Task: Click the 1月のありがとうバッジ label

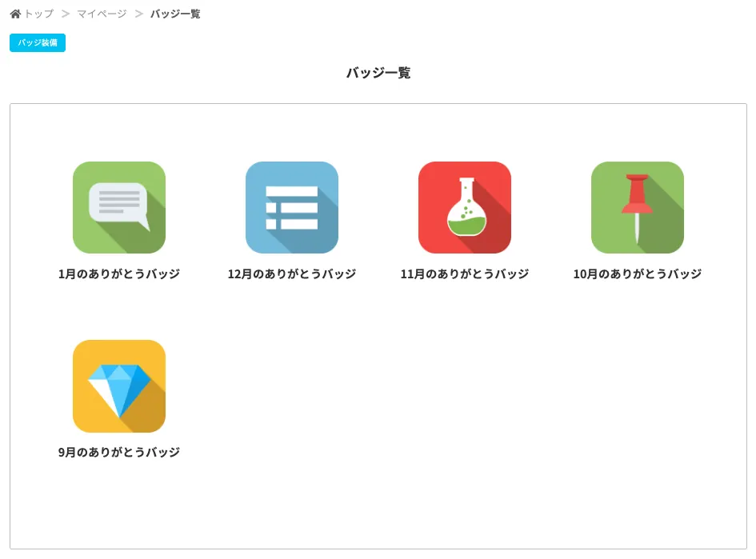Action: point(119,274)
